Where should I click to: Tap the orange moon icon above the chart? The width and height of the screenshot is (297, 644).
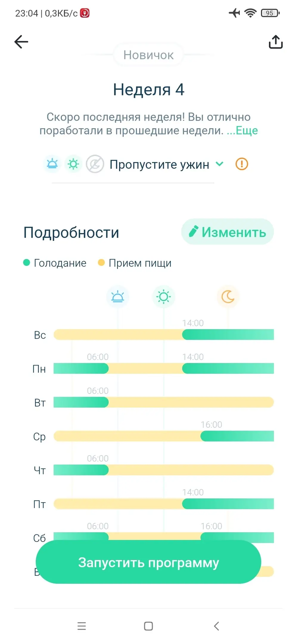pyautogui.click(x=228, y=297)
